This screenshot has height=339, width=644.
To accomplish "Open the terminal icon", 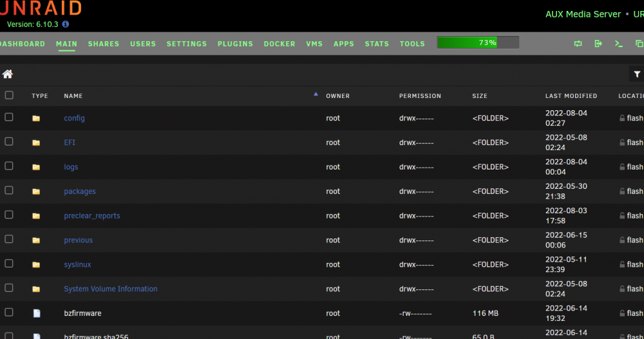I will pyautogui.click(x=618, y=44).
